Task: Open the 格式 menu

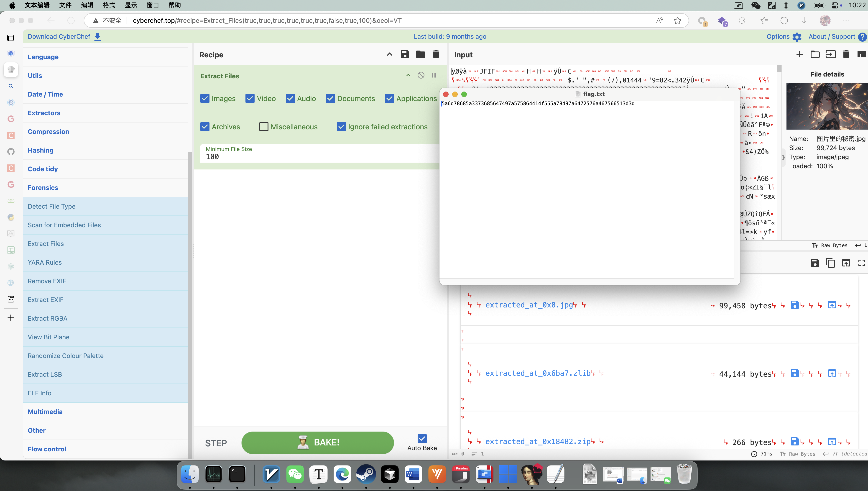Action: click(x=109, y=5)
